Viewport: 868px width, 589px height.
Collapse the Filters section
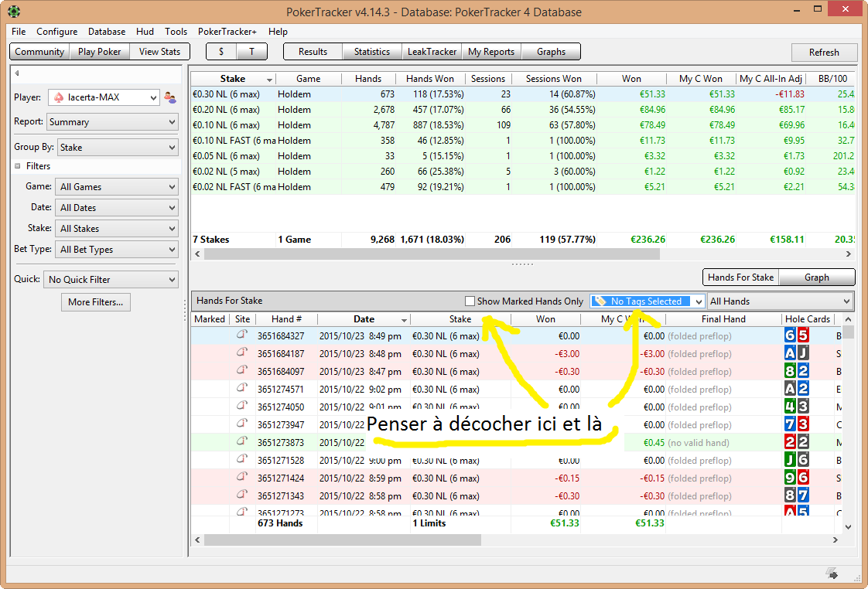pyautogui.click(x=17, y=166)
